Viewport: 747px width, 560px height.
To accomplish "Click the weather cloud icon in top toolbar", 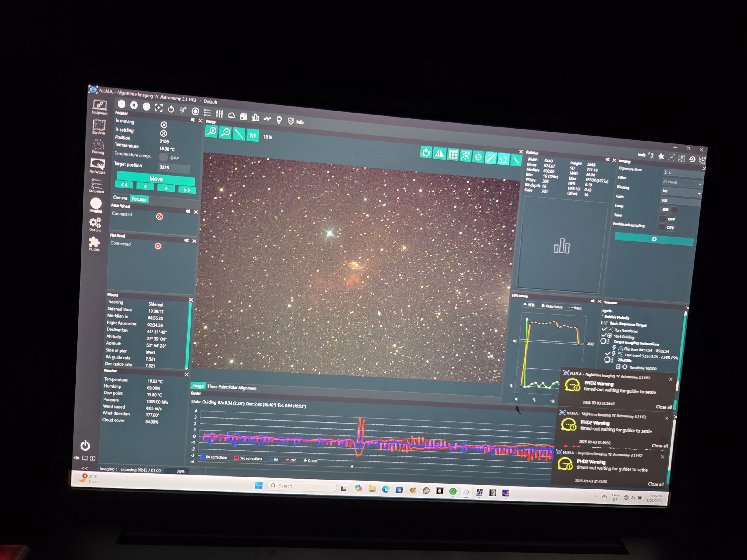I will (231, 115).
